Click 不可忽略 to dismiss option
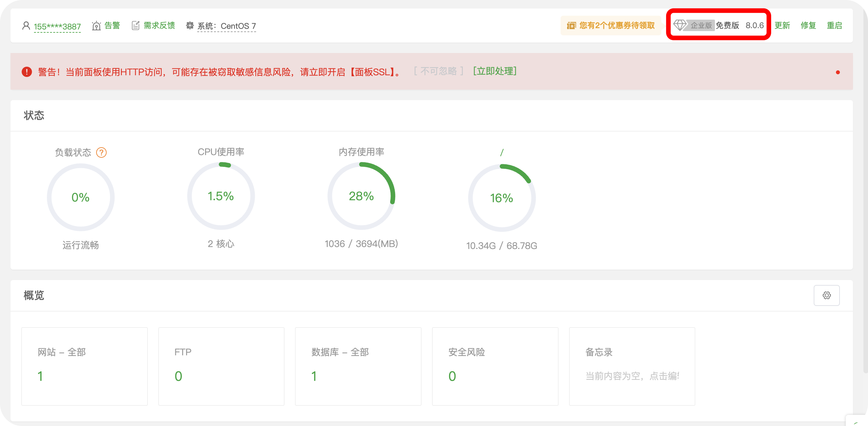 click(439, 71)
